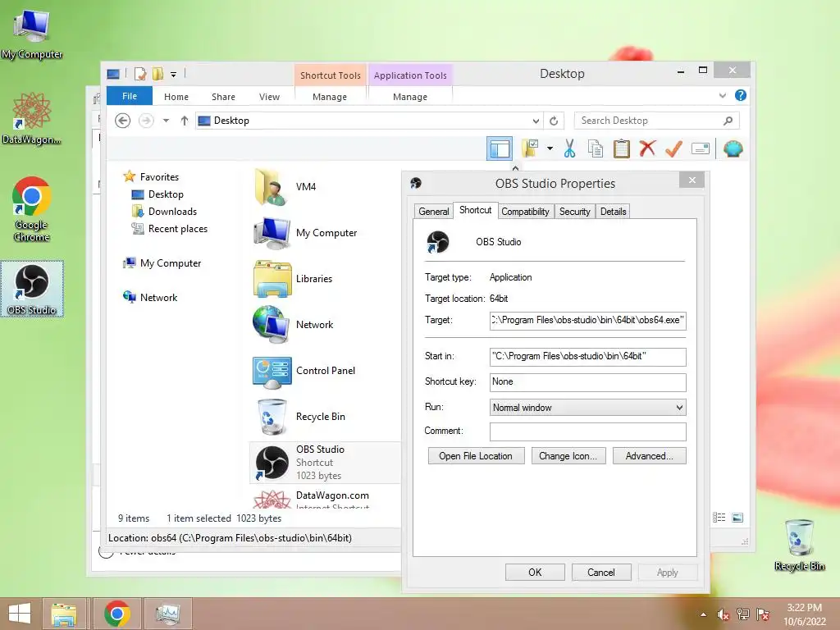Screen dimensions: 840x630
Task: Switch to the View ribbon tab
Action: pos(269,97)
